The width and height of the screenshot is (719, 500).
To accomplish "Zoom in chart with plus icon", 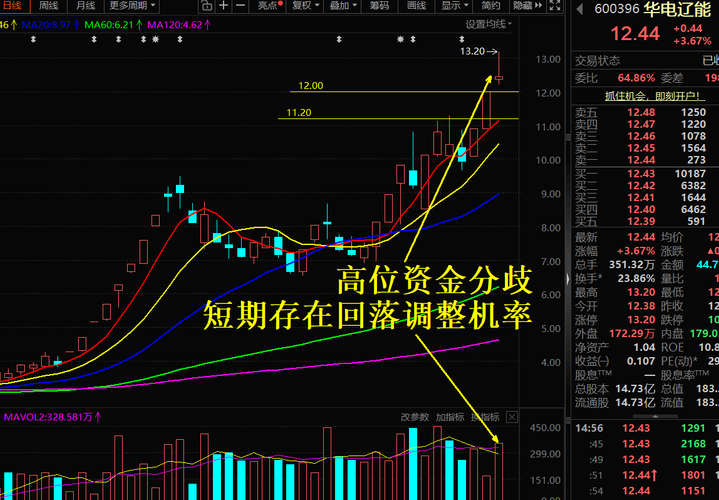I will coord(223,6).
